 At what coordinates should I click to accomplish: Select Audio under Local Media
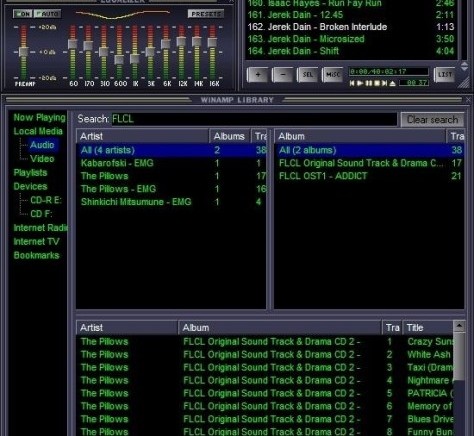42,145
